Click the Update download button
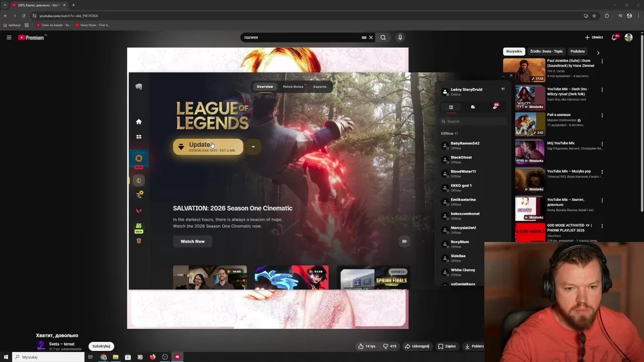The height and width of the screenshot is (362, 644). (208, 147)
